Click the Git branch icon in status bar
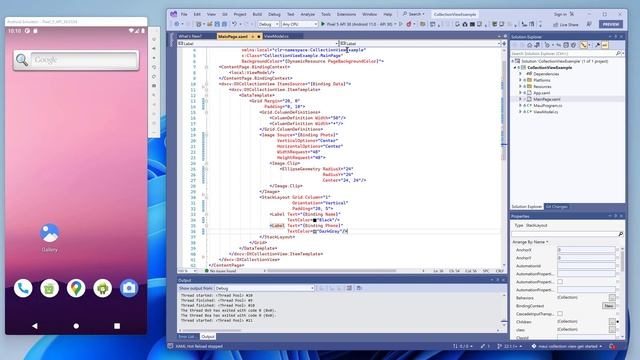This screenshot has width=640, height=360. (x=499, y=346)
